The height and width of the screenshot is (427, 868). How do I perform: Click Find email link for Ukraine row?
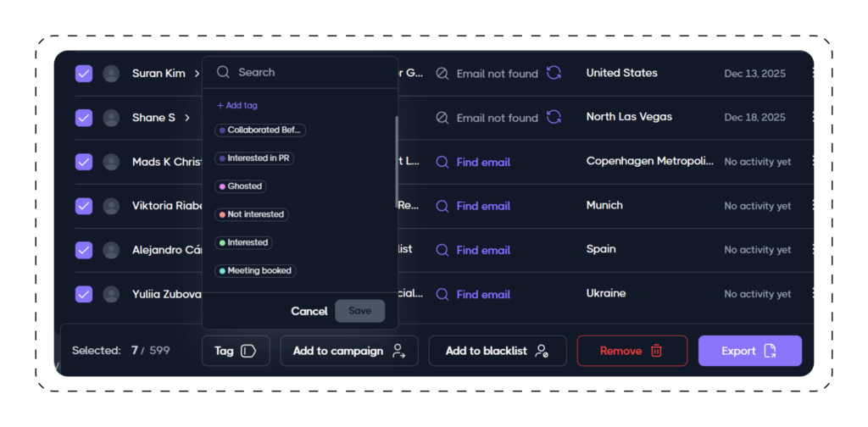[483, 294]
